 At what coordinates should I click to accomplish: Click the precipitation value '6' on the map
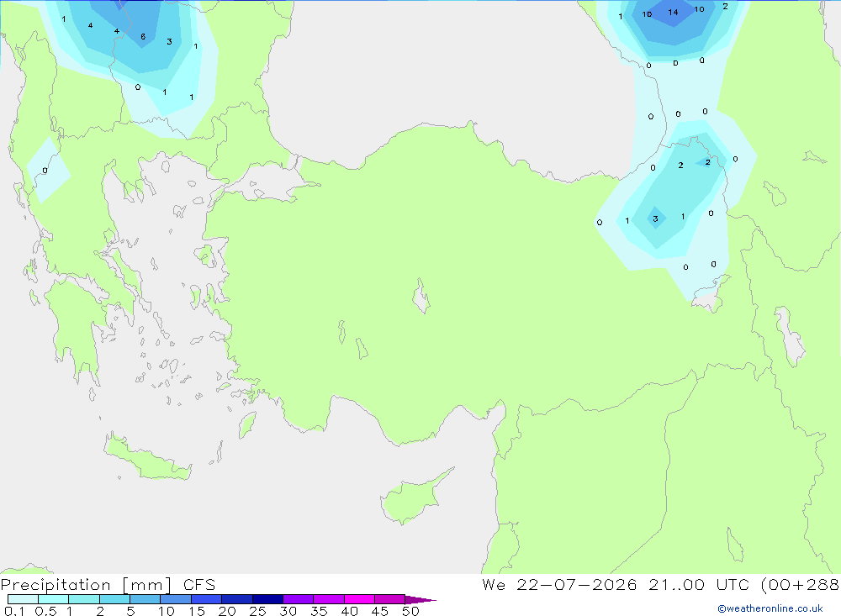[143, 36]
